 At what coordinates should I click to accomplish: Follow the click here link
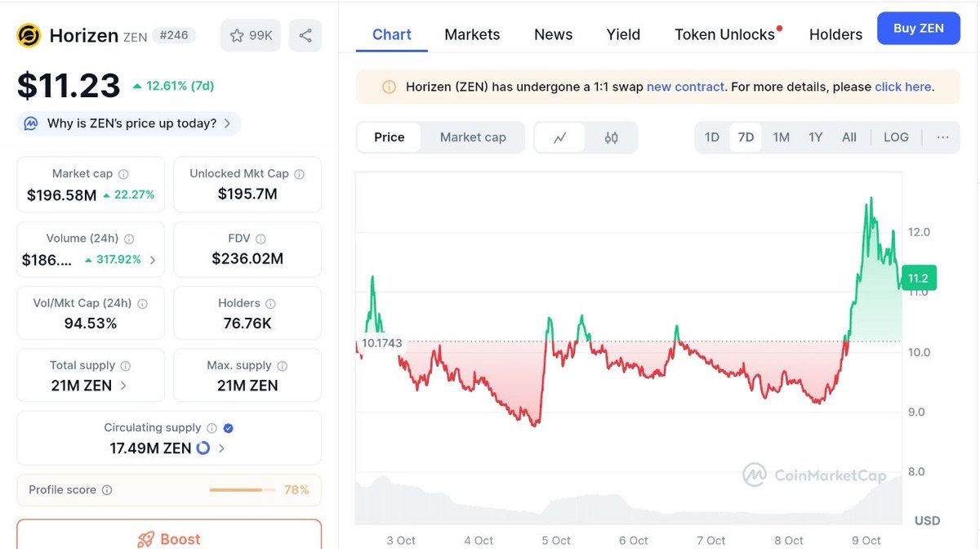pos(902,87)
